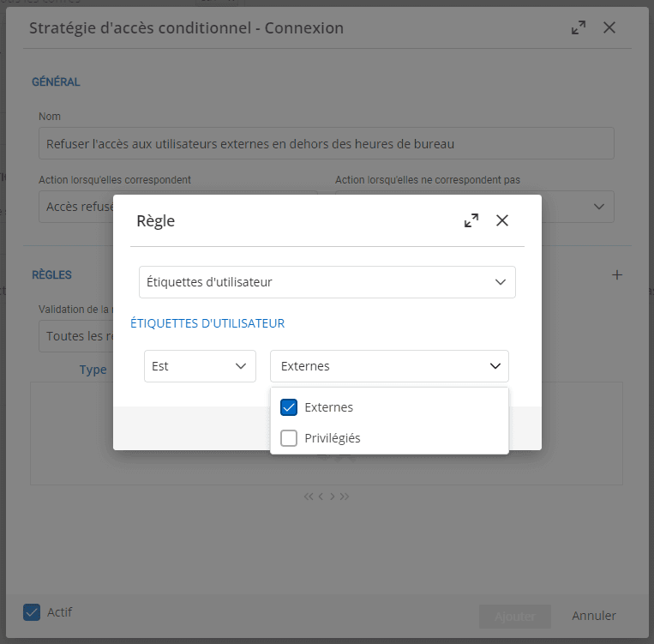Expand the non-matching action dropdown chevron

(x=598, y=207)
